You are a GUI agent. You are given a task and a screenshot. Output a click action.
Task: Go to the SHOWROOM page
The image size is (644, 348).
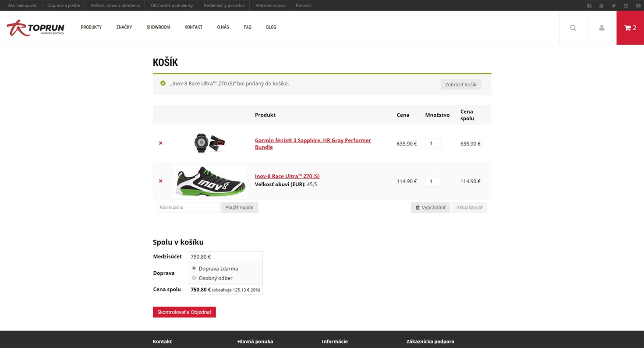[x=158, y=27]
